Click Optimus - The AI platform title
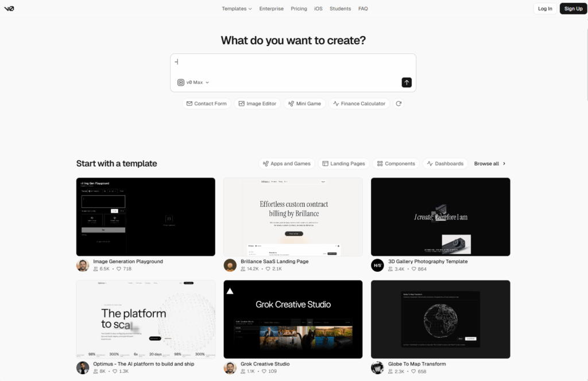This screenshot has height=381, width=588. click(x=144, y=364)
